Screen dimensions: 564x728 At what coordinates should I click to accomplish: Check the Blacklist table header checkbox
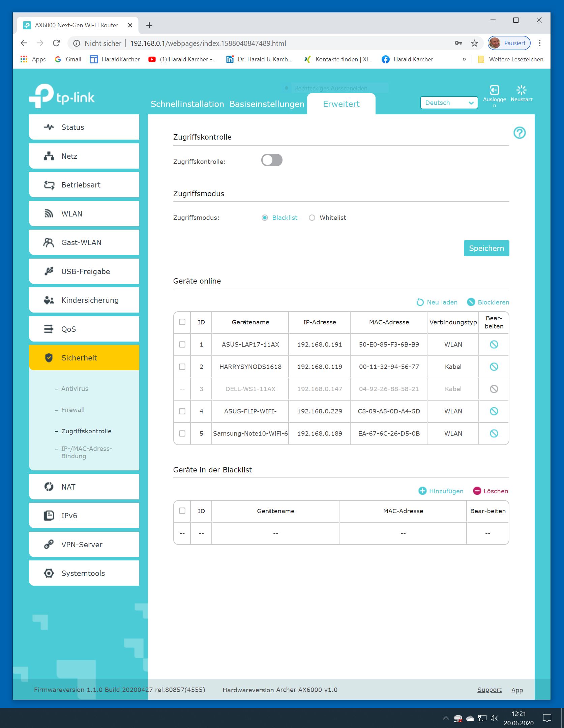[x=182, y=511]
